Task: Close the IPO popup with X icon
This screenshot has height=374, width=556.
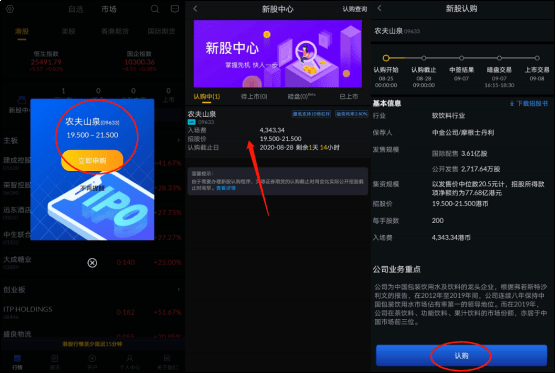Action: click(92, 263)
